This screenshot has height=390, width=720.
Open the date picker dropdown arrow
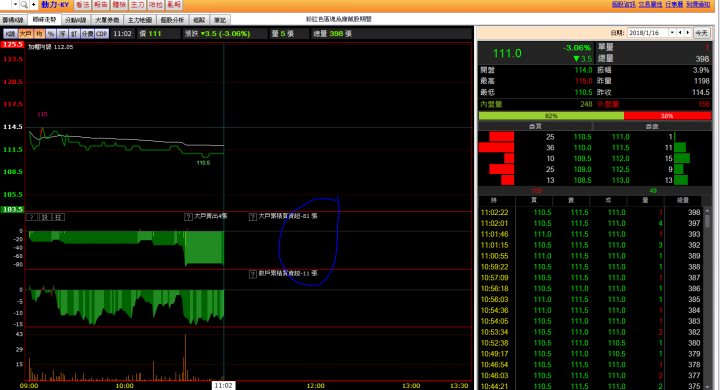pyautogui.click(x=672, y=33)
